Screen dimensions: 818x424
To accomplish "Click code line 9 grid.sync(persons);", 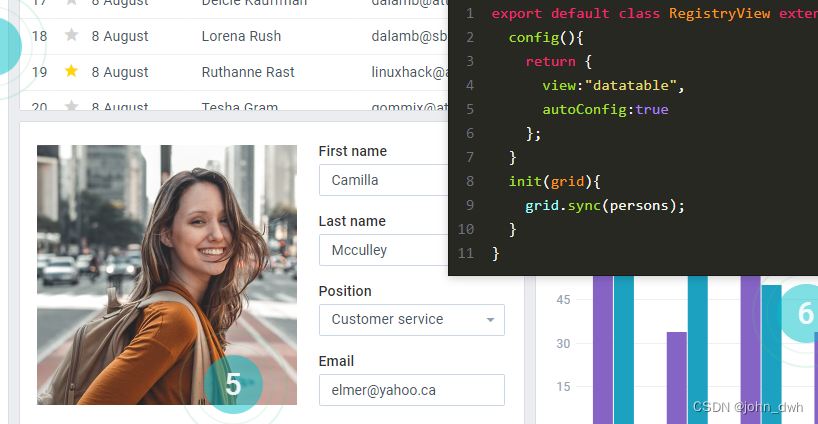I will [605, 205].
